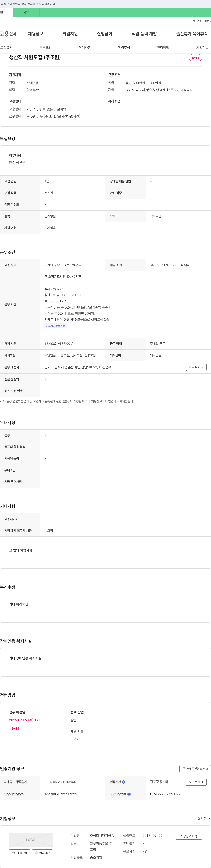Open 지도 보기 for 김포고용센터
The height and width of the screenshot is (868, 211).
click(x=196, y=782)
